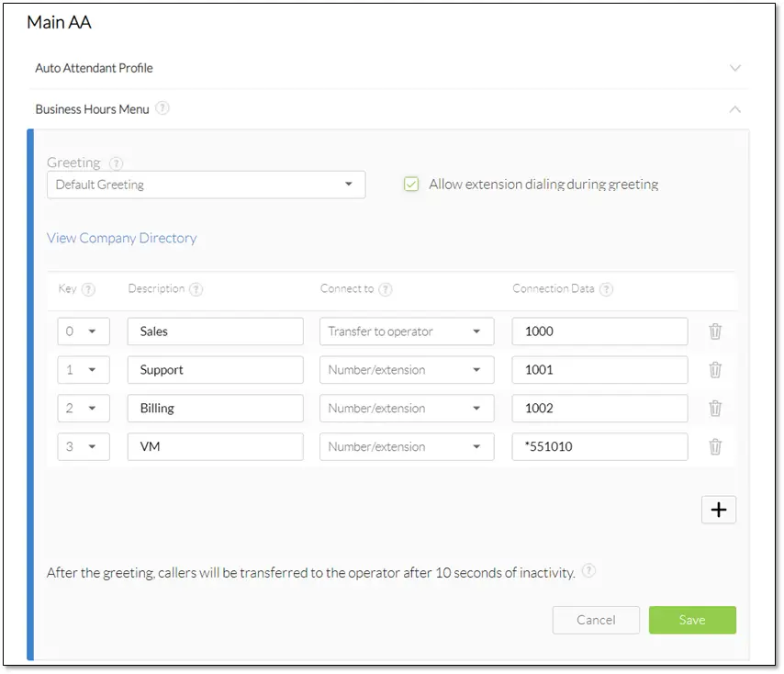Expand the Auto Attendant Profile section
Viewport: 784px width, 674px height.
pos(734,68)
